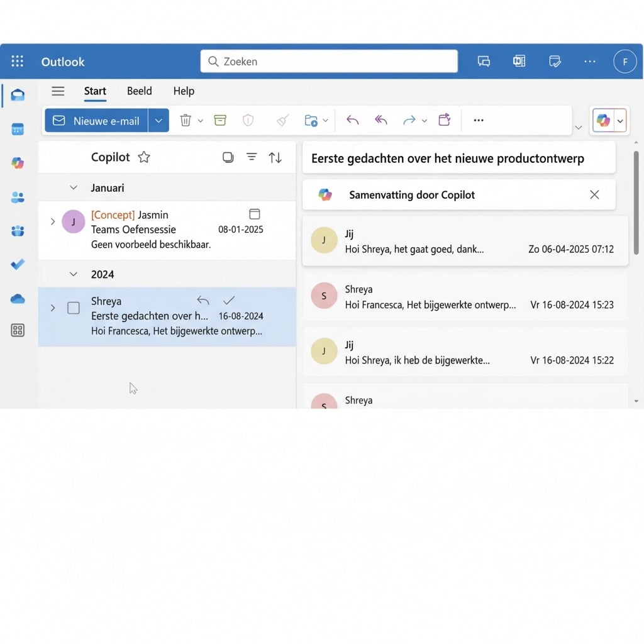Click the Sweep broom icon

281,119
